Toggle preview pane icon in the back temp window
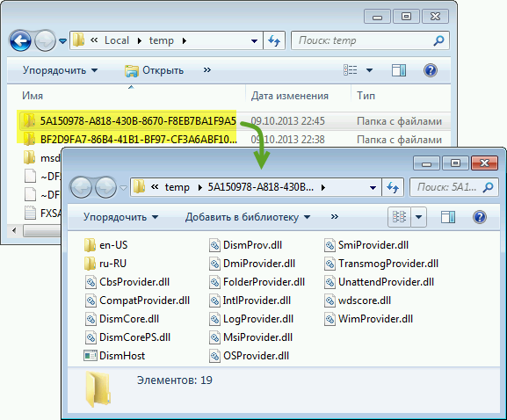Screen dimensions: 507x420 click(x=399, y=70)
